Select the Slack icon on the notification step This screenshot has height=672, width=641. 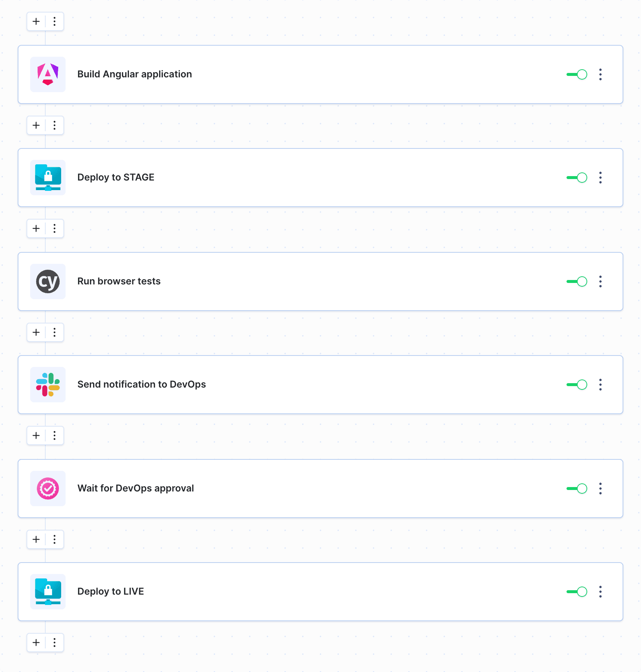48,385
